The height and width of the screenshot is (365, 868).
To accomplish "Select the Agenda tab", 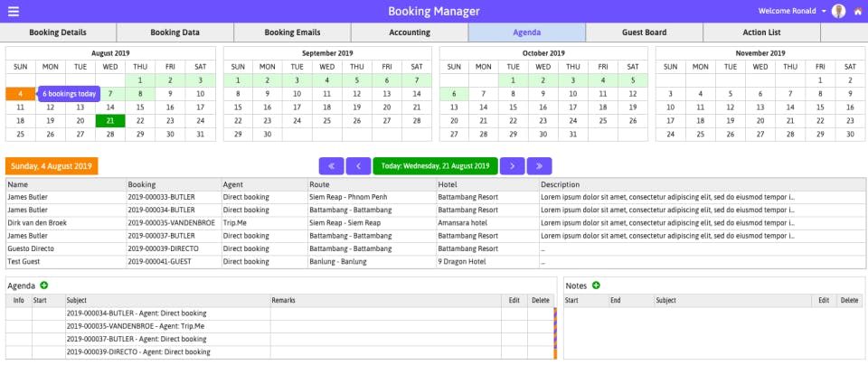I will pos(527,33).
